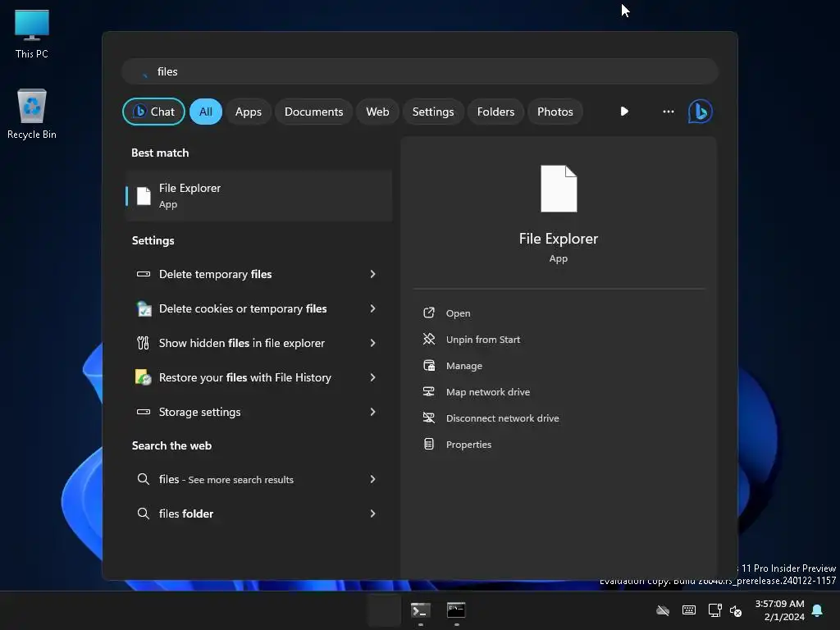Expand 'files - See more search results' chevron

pyautogui.click(x=373, y=479)
